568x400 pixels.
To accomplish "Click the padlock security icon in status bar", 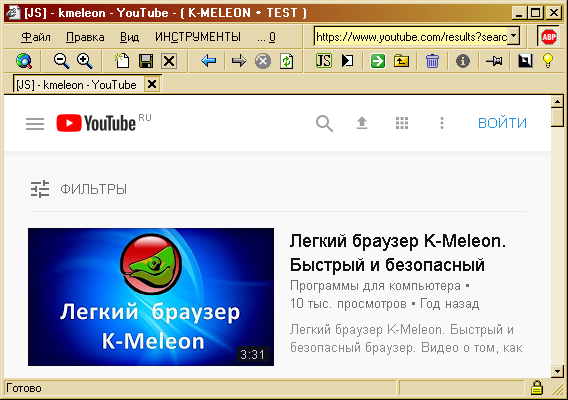I will [536, 388].
